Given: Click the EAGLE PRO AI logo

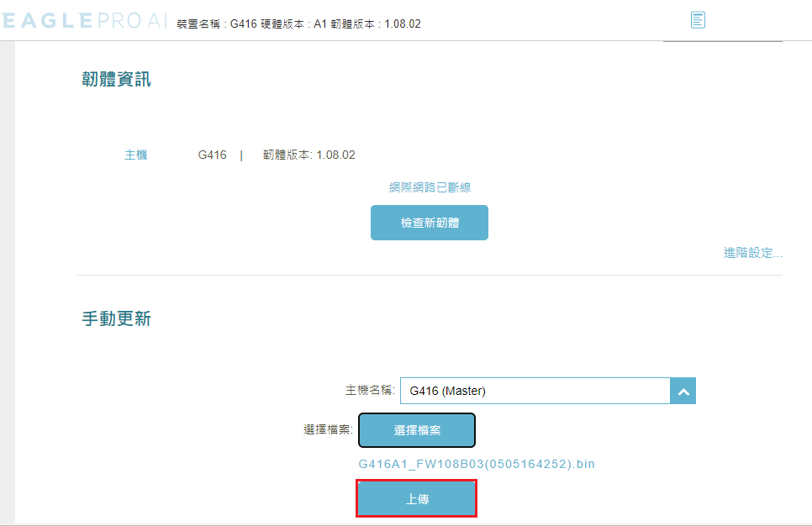Looking at the screenshot, I should click(84, 22).
